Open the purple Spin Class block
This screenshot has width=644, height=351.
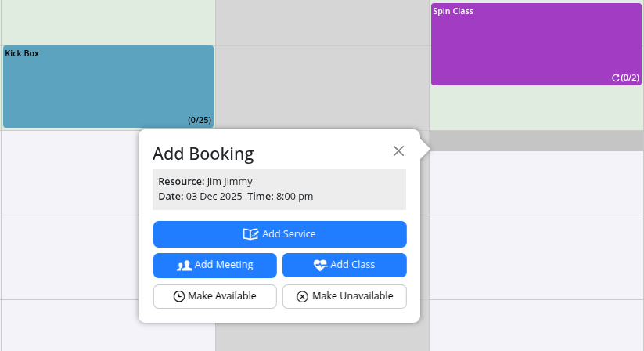pyautogui.click(x=536, y=44)
